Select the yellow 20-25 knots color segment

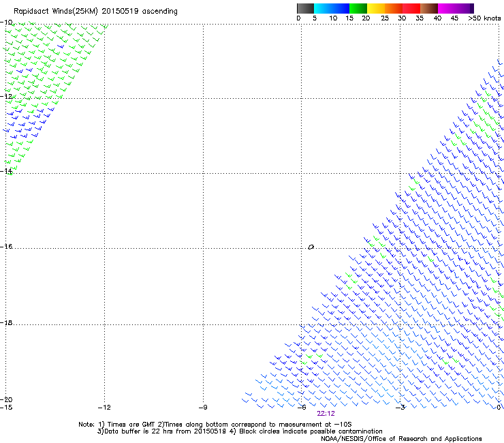coord(376,8)
